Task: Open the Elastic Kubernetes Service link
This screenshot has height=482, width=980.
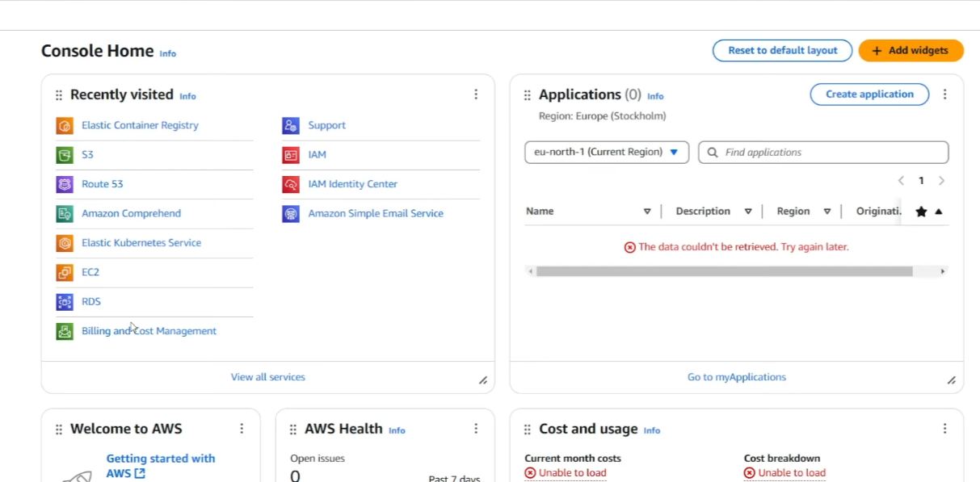Action: (141, 242)
